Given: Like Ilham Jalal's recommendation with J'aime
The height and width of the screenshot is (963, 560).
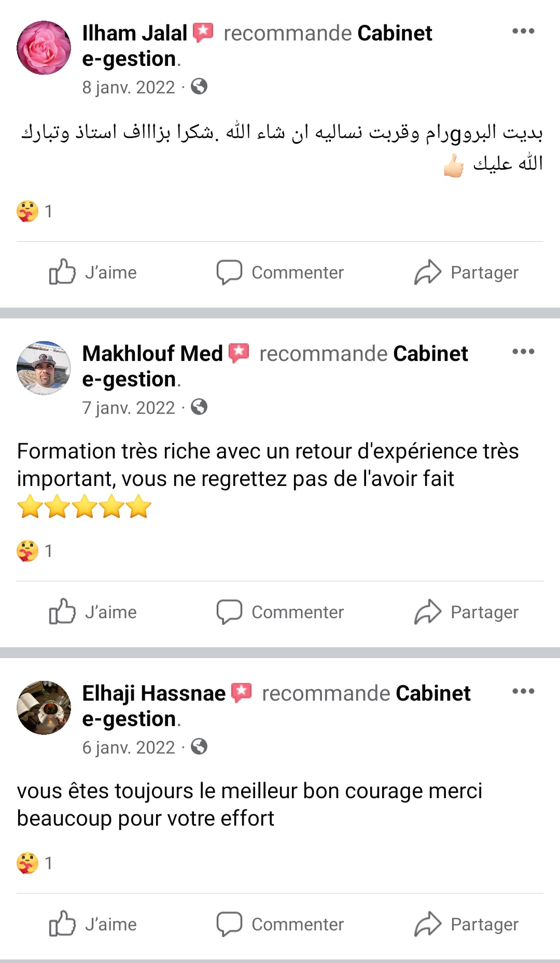Looking at the screenshot, I should click(93, 272).
